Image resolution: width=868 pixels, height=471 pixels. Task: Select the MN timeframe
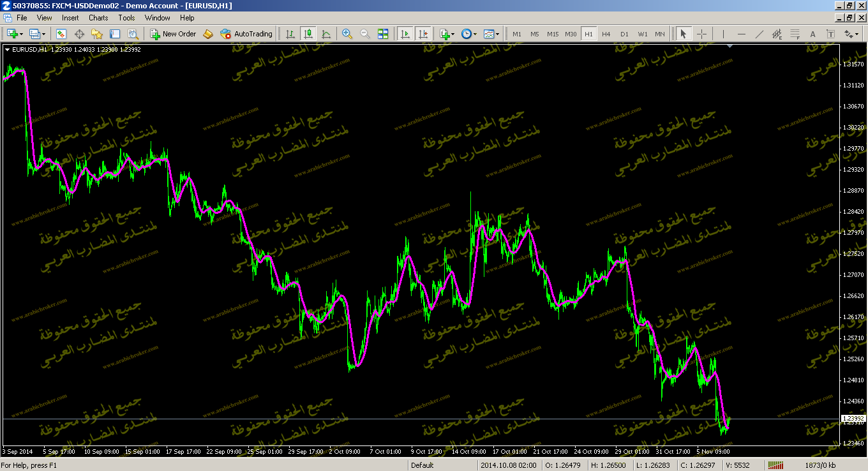[x=660, y=34]
